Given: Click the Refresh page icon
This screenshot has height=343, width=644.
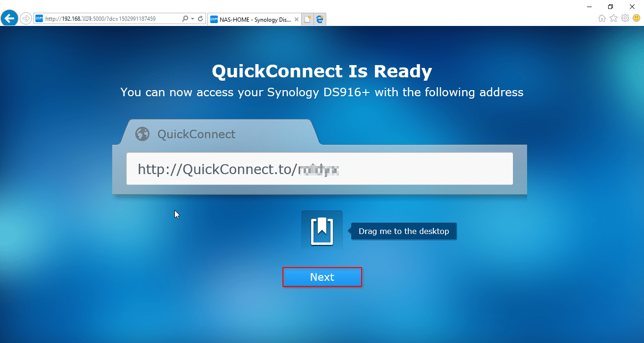Looking at the screenshot, I should pyautogui.click(x=200, y=19).
